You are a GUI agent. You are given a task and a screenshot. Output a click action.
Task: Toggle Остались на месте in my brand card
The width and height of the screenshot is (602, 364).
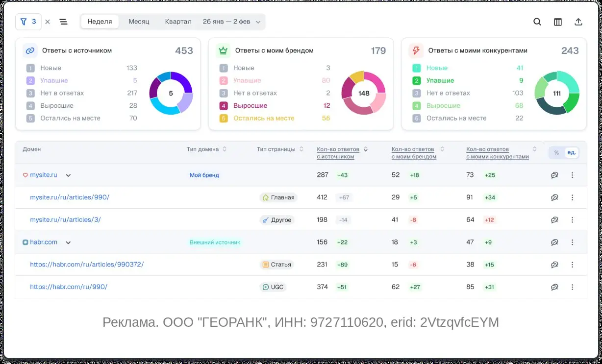click(x=275, y=118)
